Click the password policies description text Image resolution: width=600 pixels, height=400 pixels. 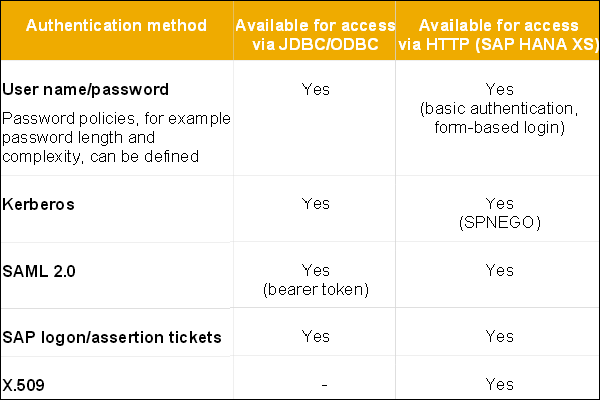[115, 137]
